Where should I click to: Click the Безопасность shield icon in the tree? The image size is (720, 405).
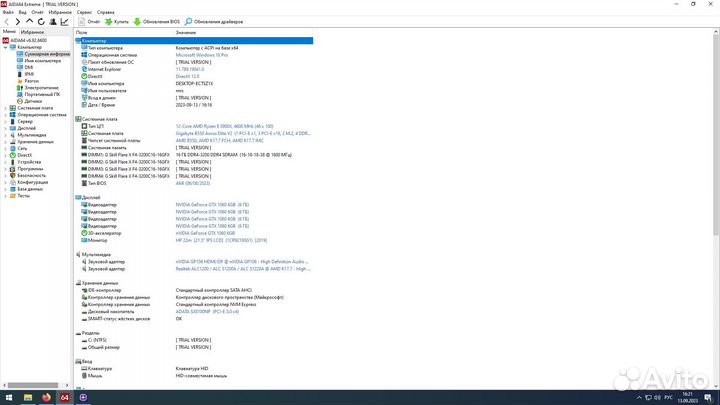click(12, 175)
